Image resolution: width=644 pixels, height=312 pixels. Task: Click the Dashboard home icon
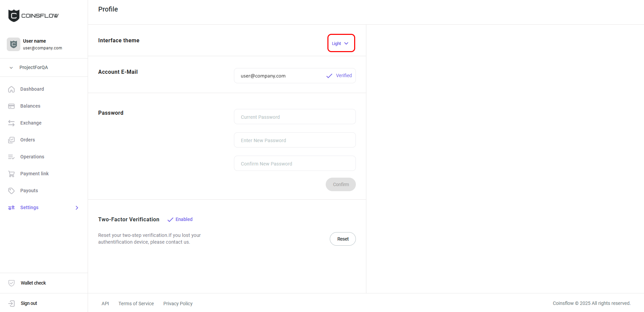tap(12, 89)
